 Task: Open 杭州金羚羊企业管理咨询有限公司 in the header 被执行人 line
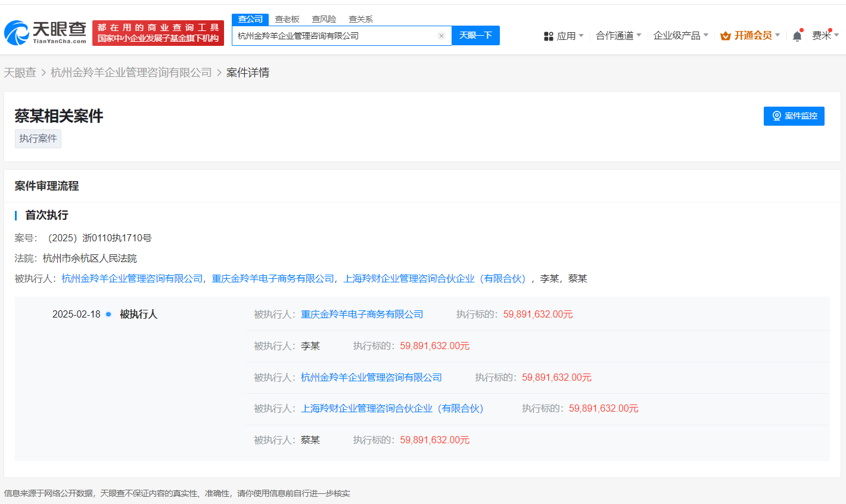coord(132,279)
